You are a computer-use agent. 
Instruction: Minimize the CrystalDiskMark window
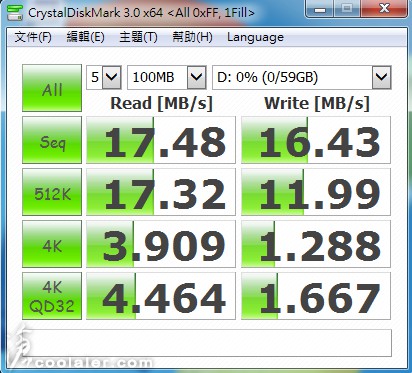pos(319,9)
